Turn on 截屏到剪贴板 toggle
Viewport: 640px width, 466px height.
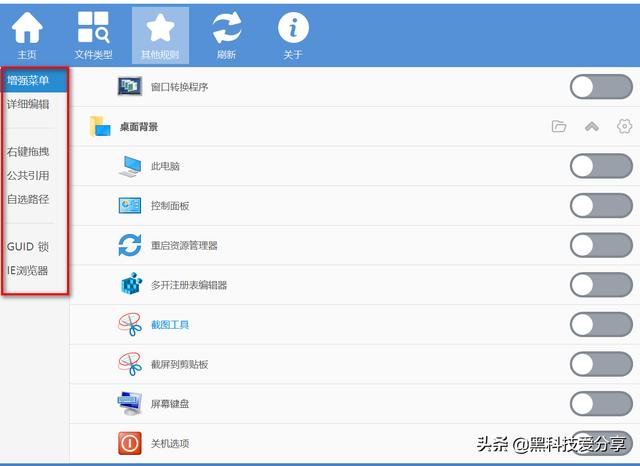point(601,364)
